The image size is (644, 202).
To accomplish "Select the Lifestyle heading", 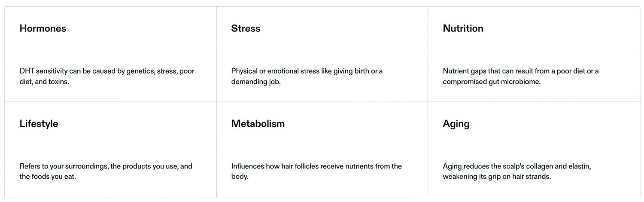I will point(39,124).
